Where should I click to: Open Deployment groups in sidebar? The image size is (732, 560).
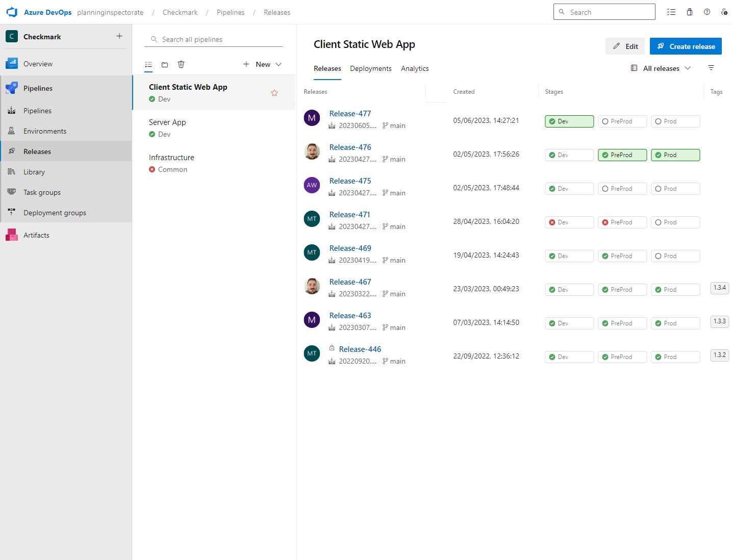click(66, 213)
